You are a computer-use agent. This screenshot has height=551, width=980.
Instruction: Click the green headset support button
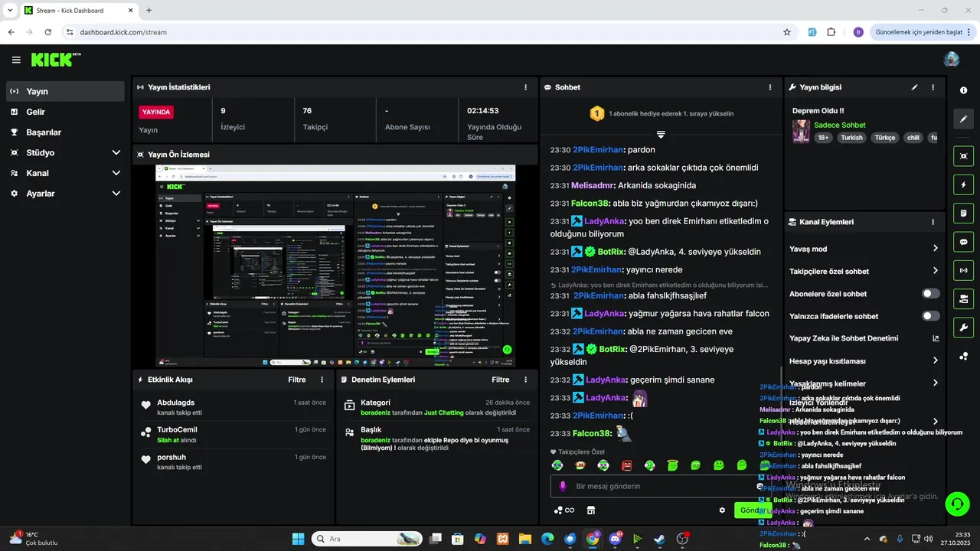click(958, 503)
